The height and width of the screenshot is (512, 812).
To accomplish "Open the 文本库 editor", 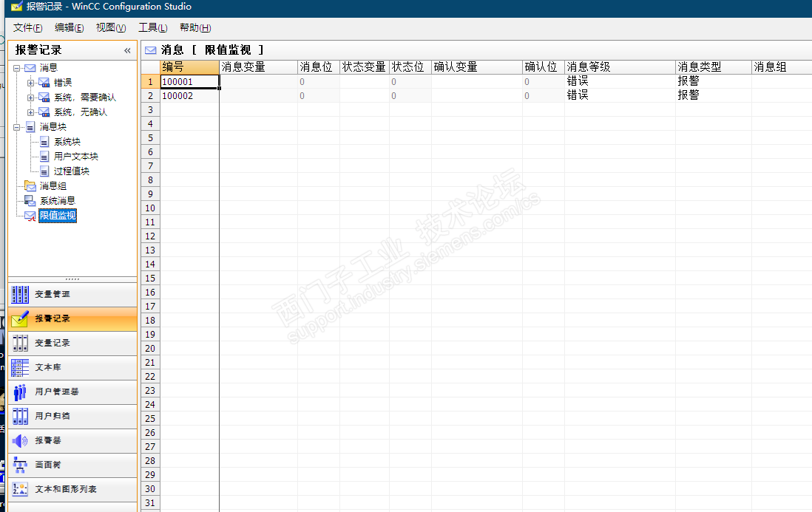I will pyautogui.click(x=72, y=368).
